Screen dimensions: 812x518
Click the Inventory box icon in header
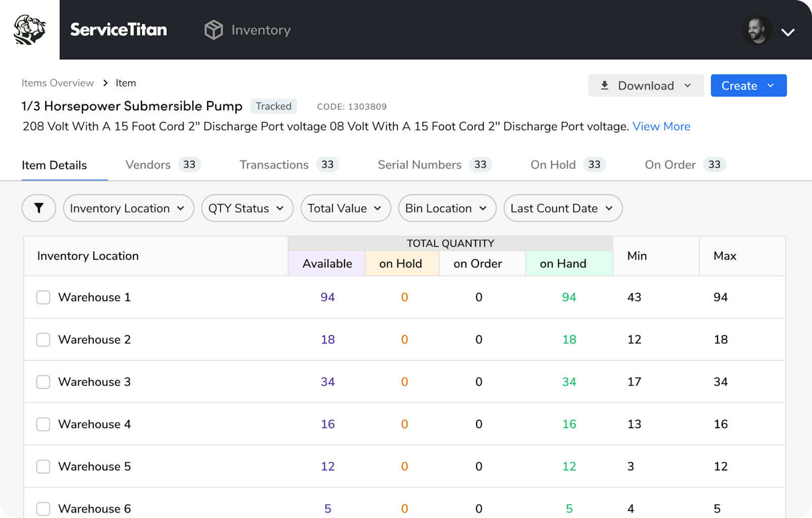coord(214,30)
